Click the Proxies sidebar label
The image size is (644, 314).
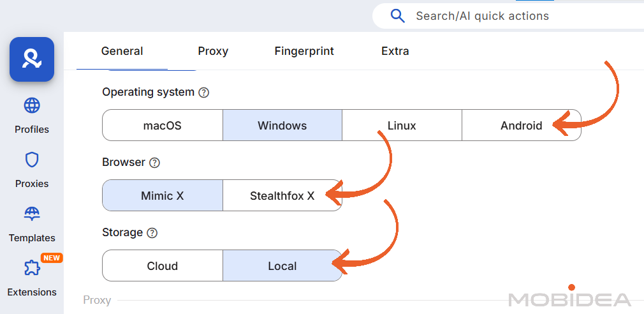(32, 184)
